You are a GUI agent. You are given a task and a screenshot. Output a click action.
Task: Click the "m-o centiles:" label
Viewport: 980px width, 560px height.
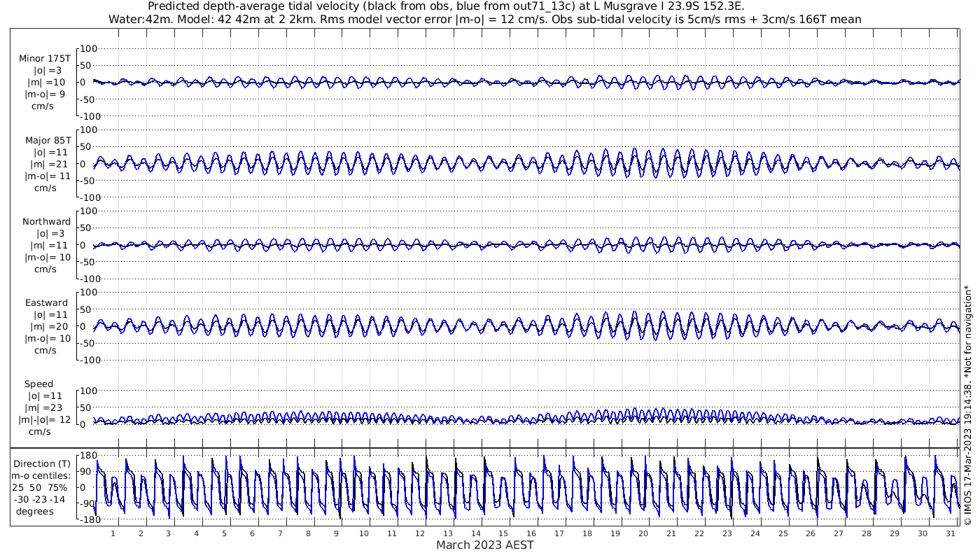[x=42, y=476]
